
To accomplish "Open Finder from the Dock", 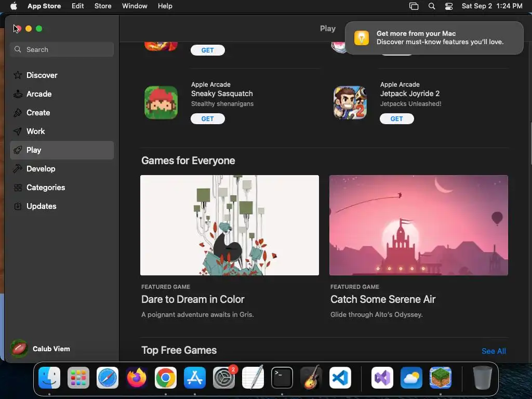I will click(49, 378).
